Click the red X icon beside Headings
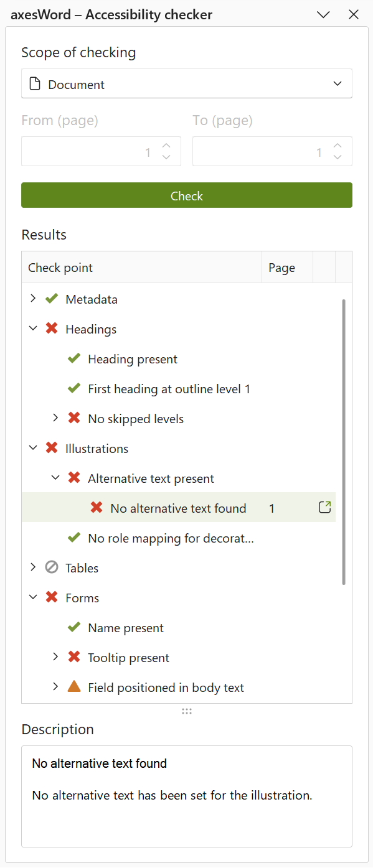The image size is (373, 868). tap(52, 329)
